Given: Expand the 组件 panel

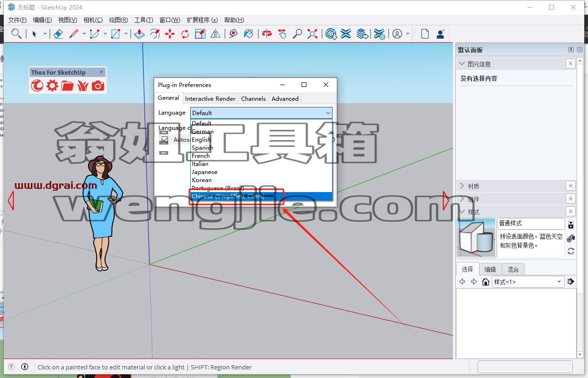Looking at the screenshot, I should 461,199.
